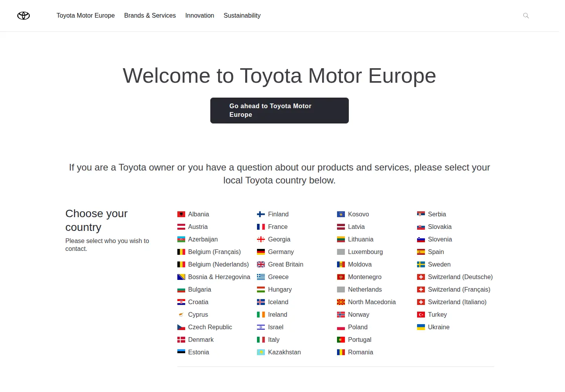Screen dimensions: 565x392
Task: Open the Innovation menu
Action: (200, 16)
